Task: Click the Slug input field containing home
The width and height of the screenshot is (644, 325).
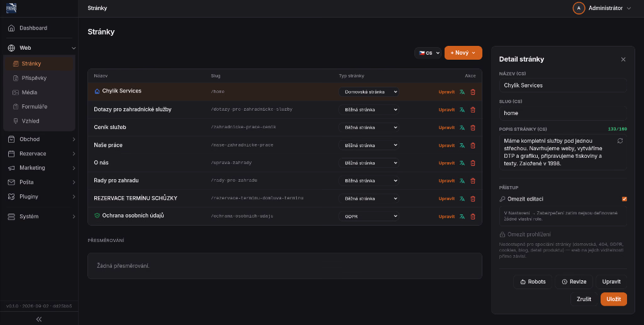Action: click(563, 113)
